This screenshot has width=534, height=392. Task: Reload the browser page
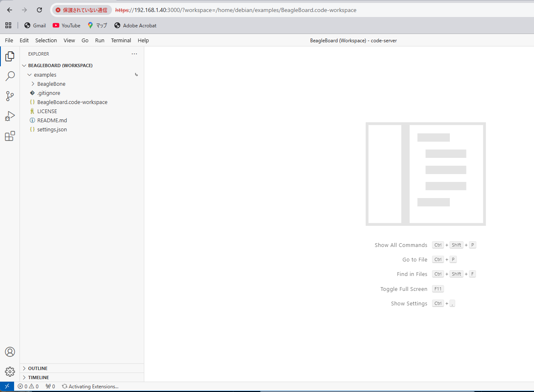click(39, 10)
